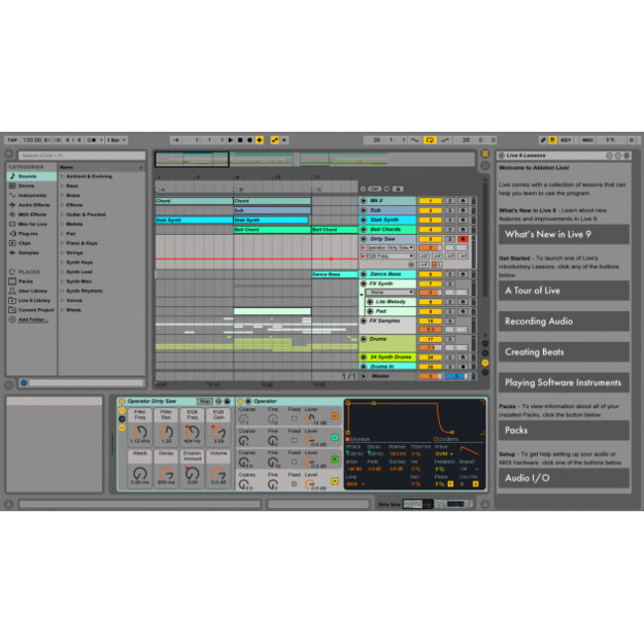Expand the Guitar & Plucked folder
This screenshot has width=644, height=644.
62,214
